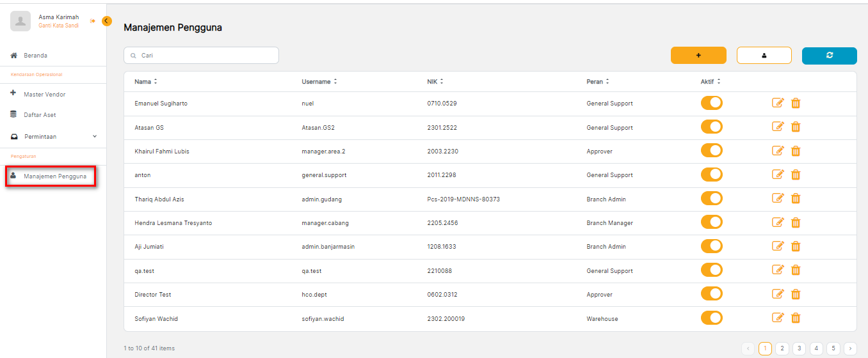
Task: Click the edit icon for Khairul Fahmi Lubis
Action: pyautogui.click(x=778, y=151)
